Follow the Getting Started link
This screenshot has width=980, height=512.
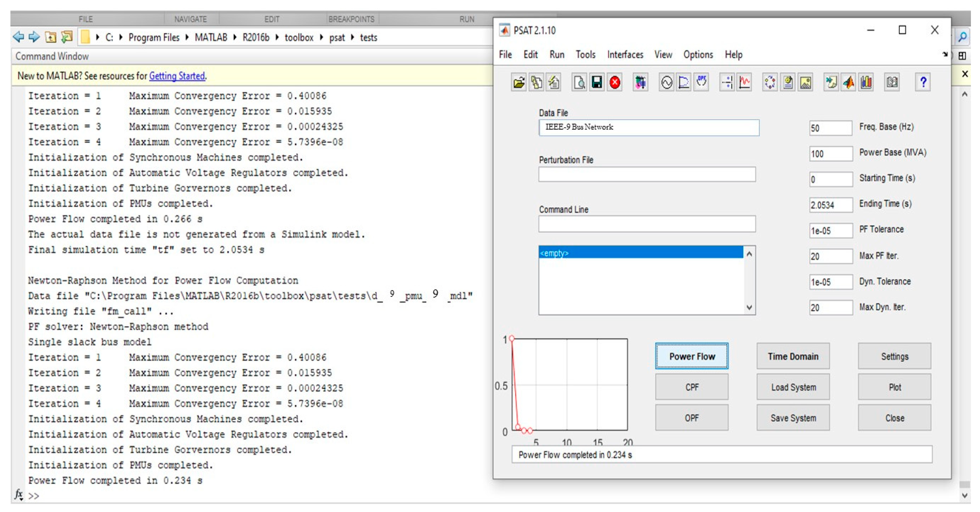[177, 76]
